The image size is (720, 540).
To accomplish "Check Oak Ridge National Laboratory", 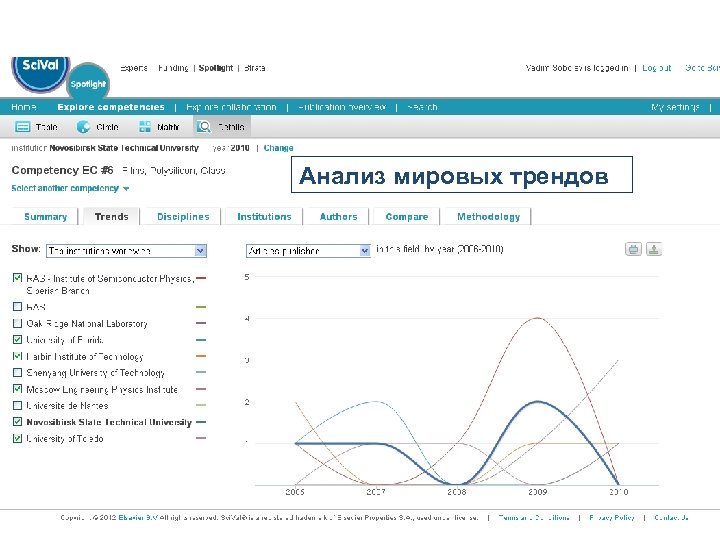I will [17, 323].
